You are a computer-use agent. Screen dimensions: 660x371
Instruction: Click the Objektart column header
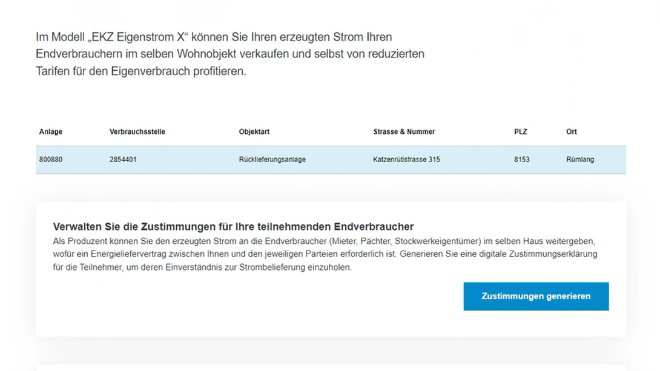coord(254,131)
